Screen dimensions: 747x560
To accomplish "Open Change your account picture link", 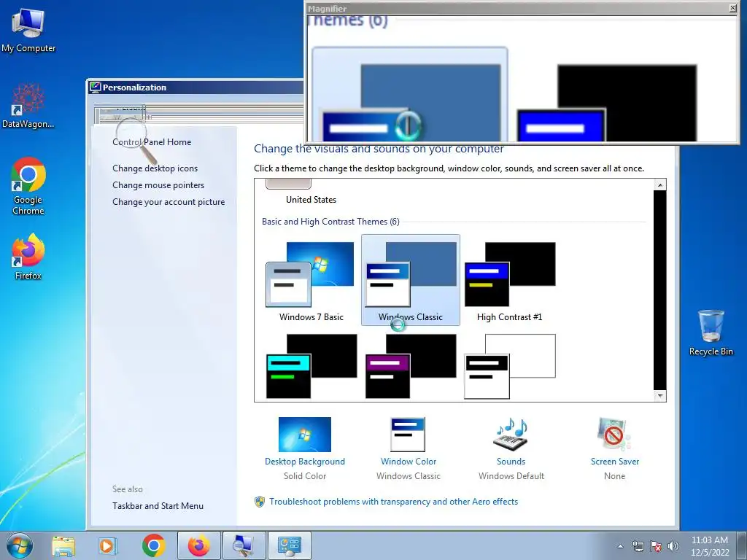I will 169,202.
